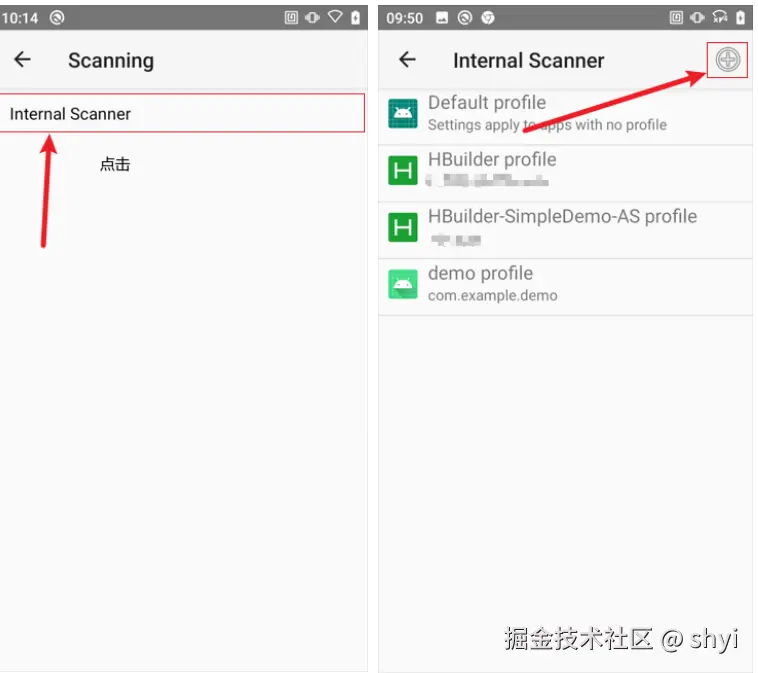Click the HBuilder profile green H icon

pos(403,171)
